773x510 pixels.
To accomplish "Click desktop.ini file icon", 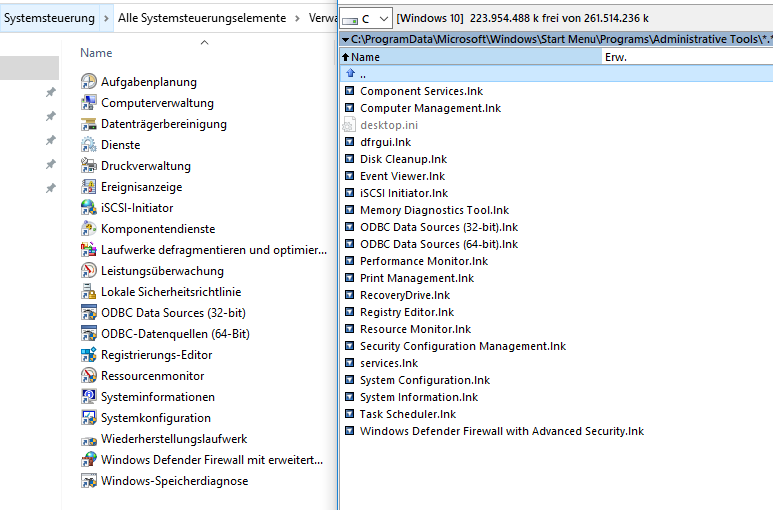I will [x=349, y=125].
